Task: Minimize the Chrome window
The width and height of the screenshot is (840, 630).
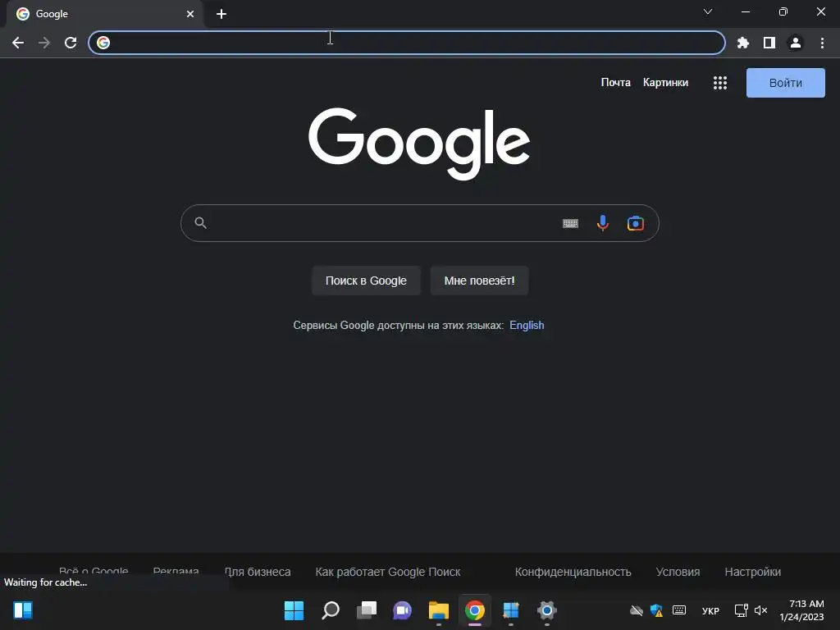Action: tap(745, 11)
